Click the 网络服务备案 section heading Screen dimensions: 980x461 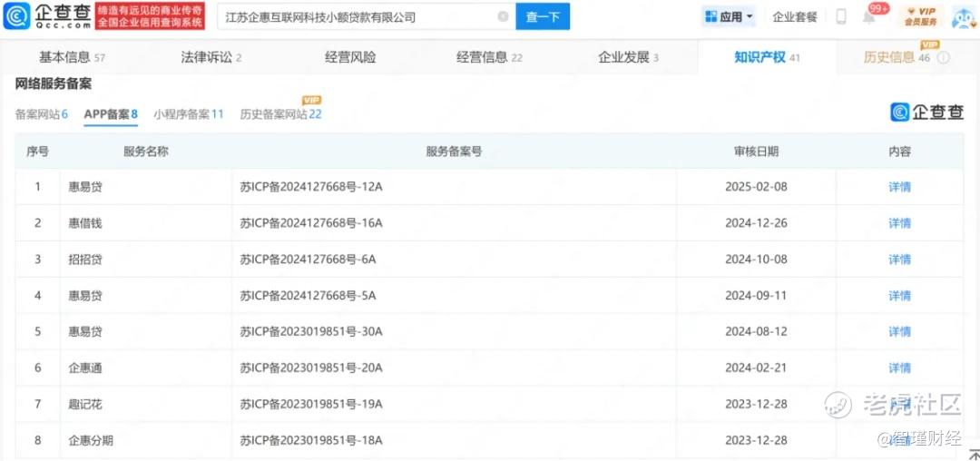tap(54, 83)
